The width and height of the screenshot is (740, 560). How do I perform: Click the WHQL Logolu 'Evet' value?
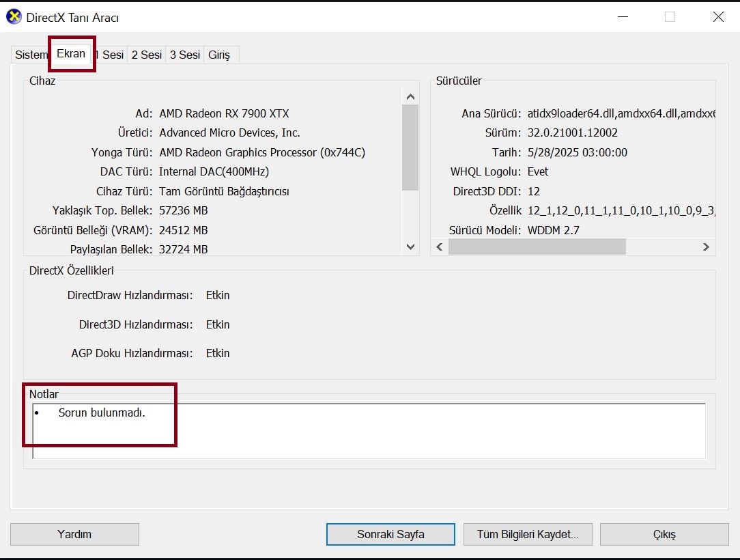(538, 171)
